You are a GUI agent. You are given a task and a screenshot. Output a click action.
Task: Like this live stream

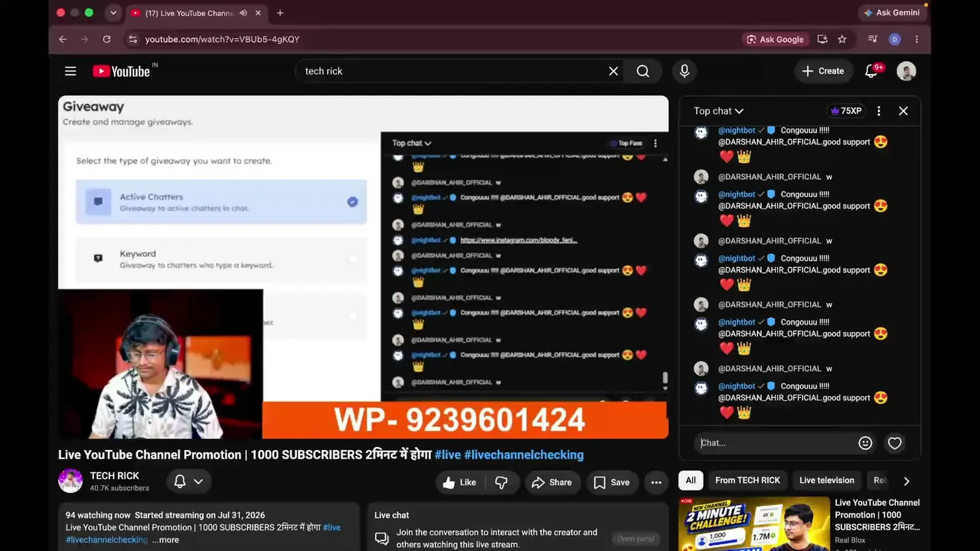coord(459,482)
